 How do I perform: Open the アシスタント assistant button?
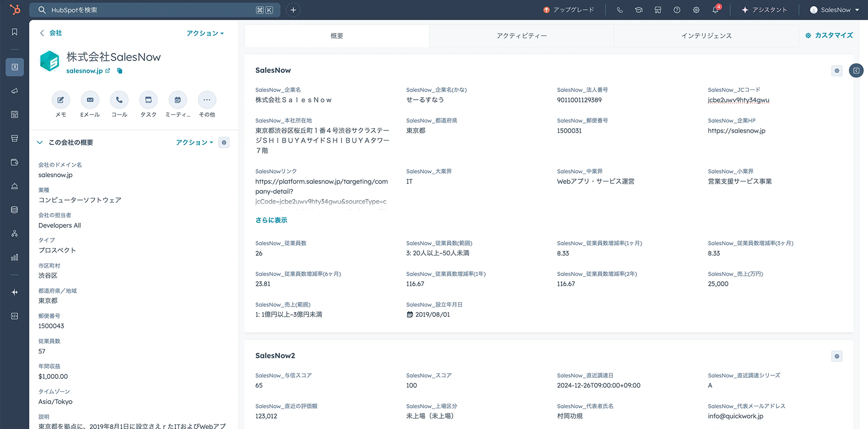pyautogui.click(x=765, y=10)
